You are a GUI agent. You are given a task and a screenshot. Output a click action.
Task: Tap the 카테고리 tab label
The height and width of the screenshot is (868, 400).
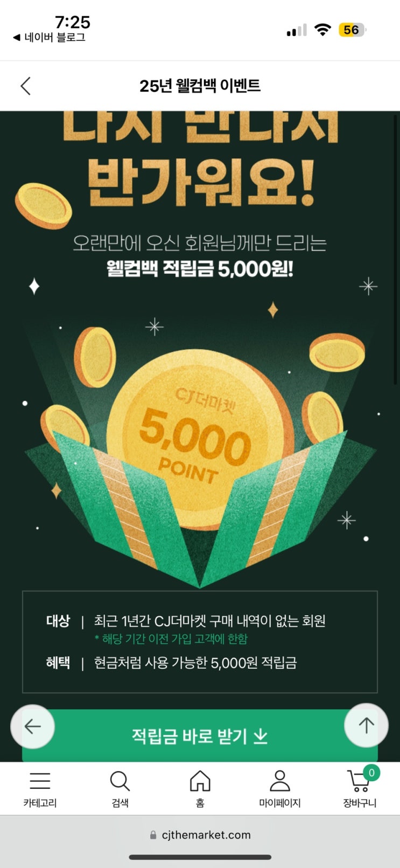[x=40, y=803]
